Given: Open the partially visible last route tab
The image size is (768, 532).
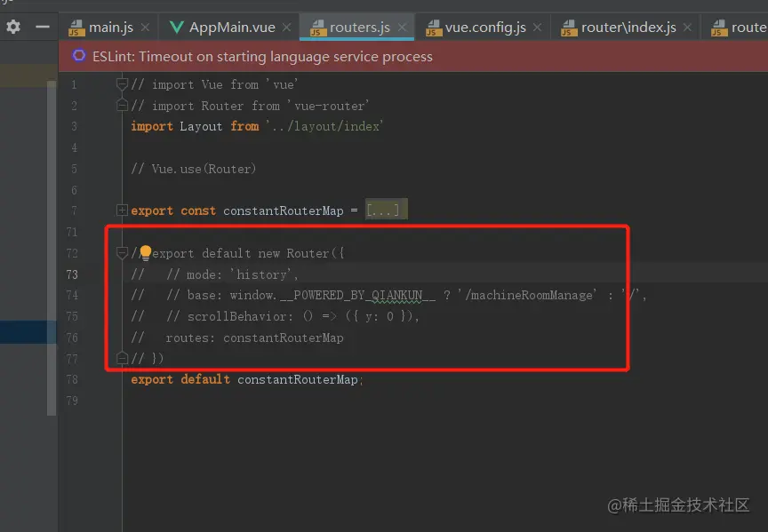Looking at the screenshot, I should [x=740, y=28].
